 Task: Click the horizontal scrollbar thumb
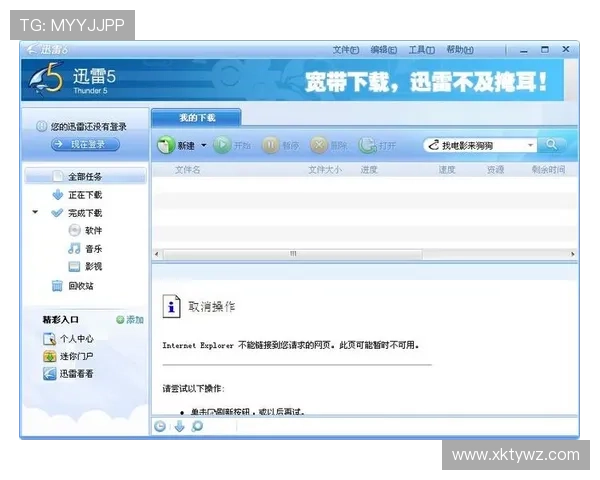293,254
